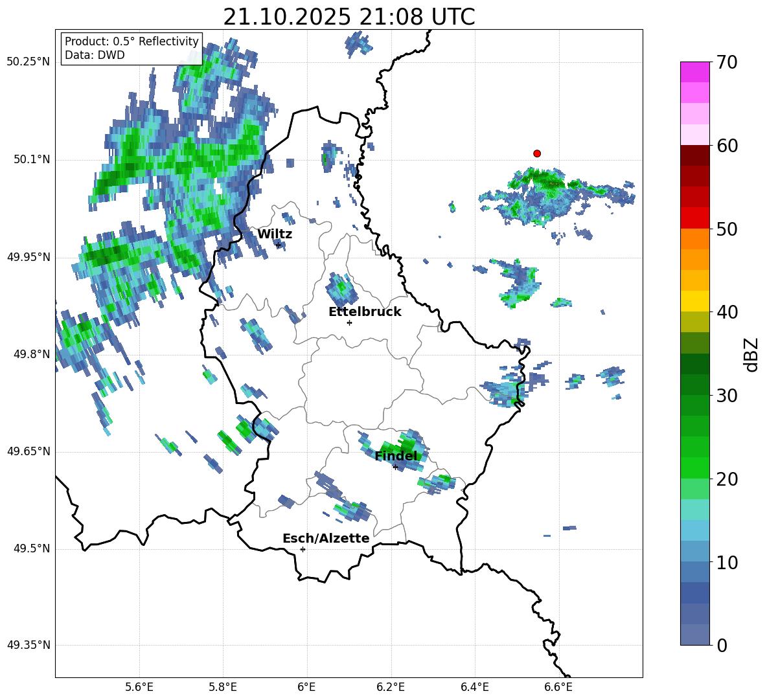Click the 20 value on colorbar

click(x=727, y=479)
